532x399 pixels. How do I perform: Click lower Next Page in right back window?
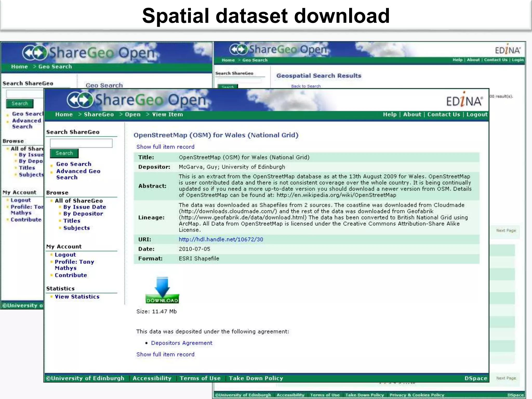[506, 378]
